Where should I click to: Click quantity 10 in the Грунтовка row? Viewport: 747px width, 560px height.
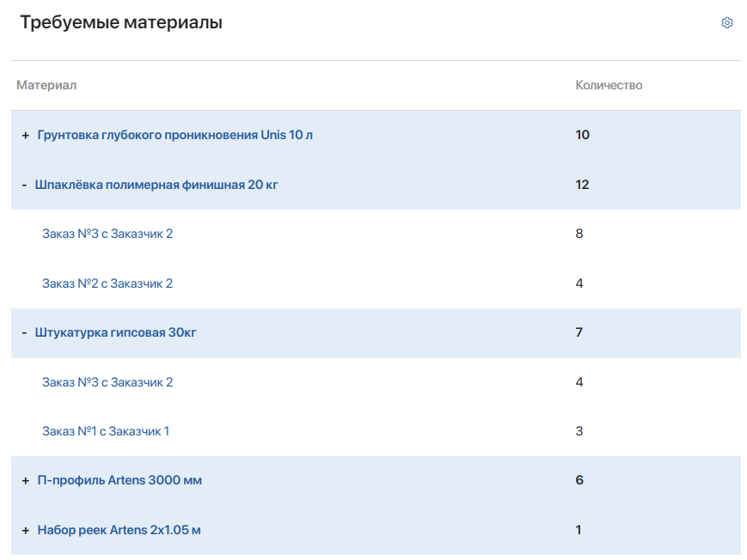[582, 136]
